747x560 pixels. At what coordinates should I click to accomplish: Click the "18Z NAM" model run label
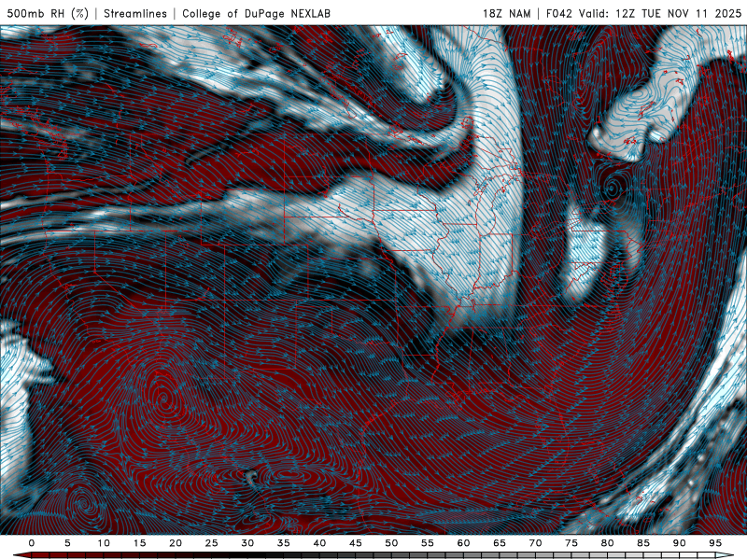(506, 13)
